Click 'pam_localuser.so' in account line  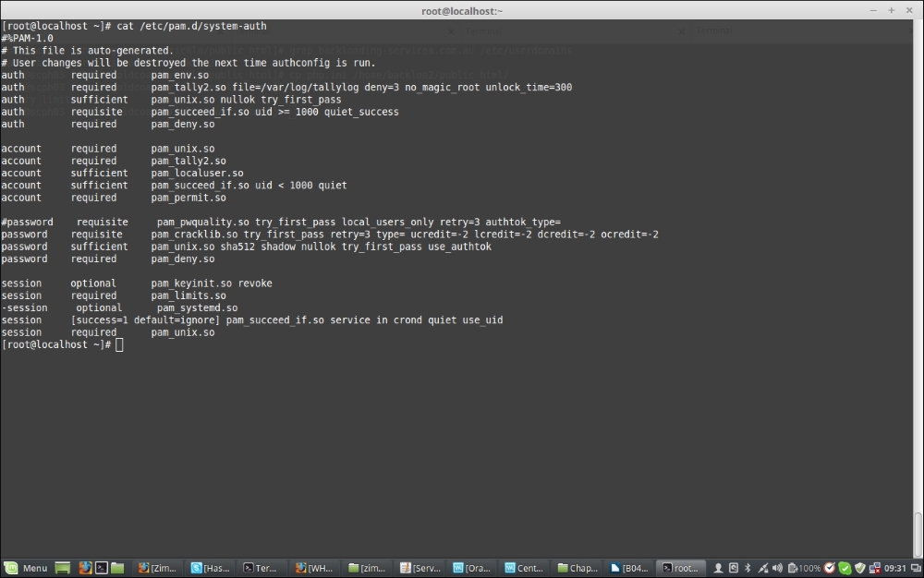(x=197, y=173)
